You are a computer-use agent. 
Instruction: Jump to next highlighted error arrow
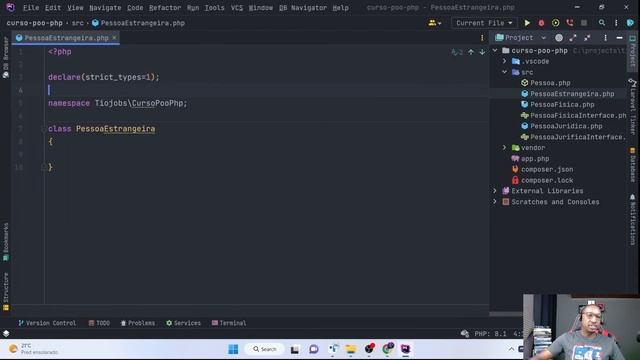[482, 52]
